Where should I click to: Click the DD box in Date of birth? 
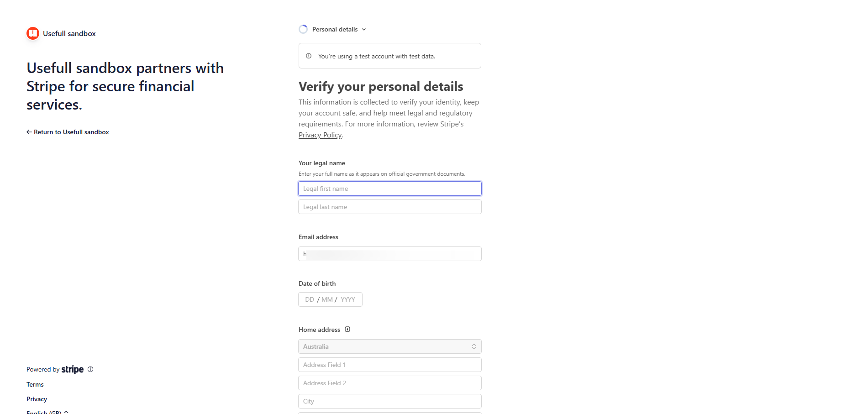tap(310, 299)
